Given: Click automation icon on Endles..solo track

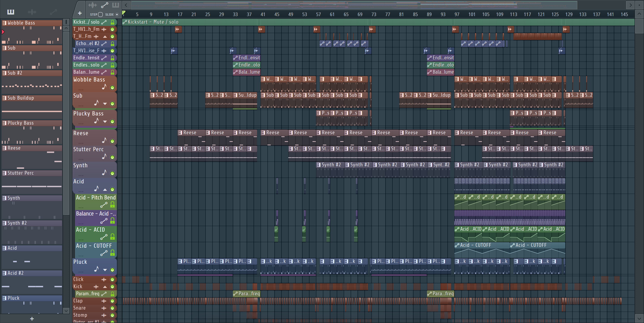Looking at the screenshot, I should click(x=104, y=65).
